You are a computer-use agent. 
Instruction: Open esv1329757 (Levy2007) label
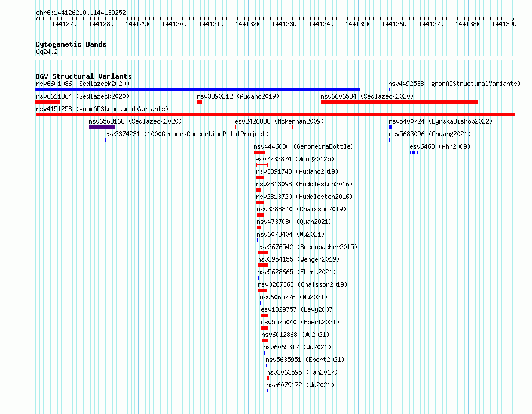click(x=298, y=309)
